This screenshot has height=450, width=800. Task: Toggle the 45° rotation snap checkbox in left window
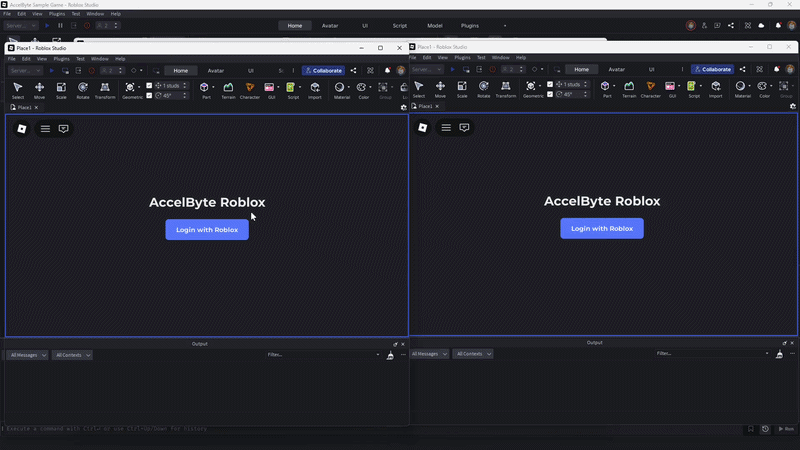coord(149,95)
